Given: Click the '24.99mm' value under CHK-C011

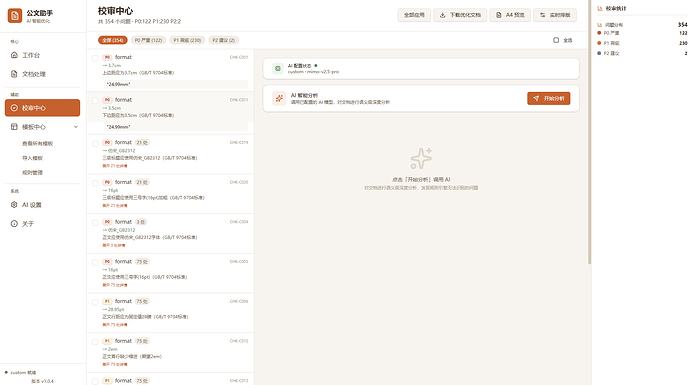Looking at the screenshot, I should (x=118, y=127).
